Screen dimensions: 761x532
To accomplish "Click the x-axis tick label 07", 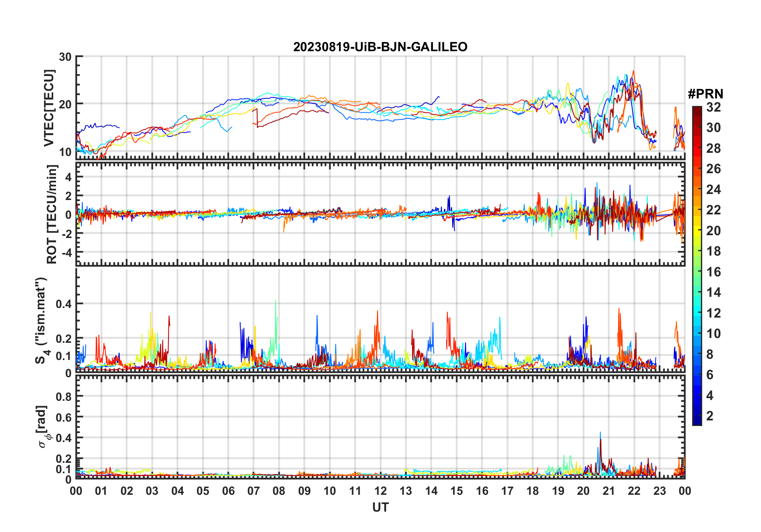I will [x=254, y=491].
